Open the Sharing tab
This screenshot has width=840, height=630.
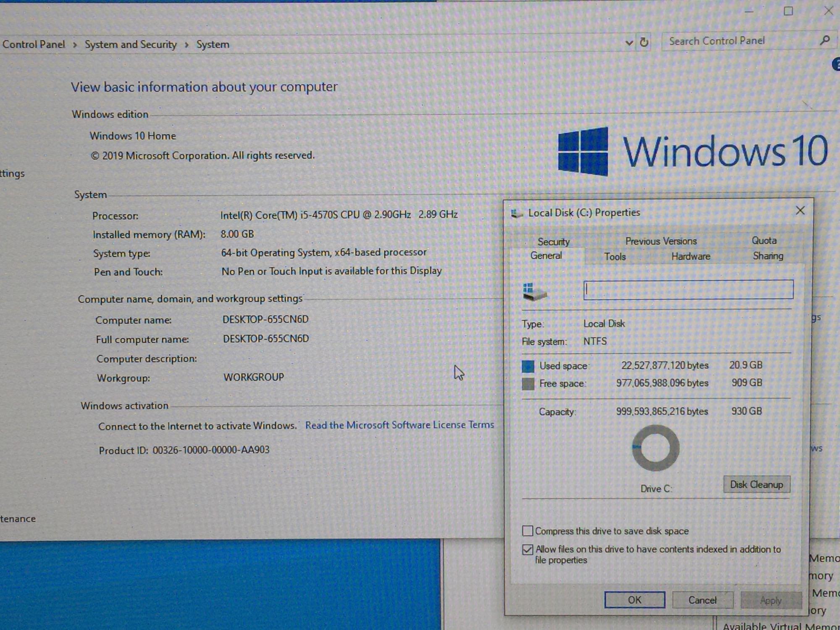pos(768,256)
